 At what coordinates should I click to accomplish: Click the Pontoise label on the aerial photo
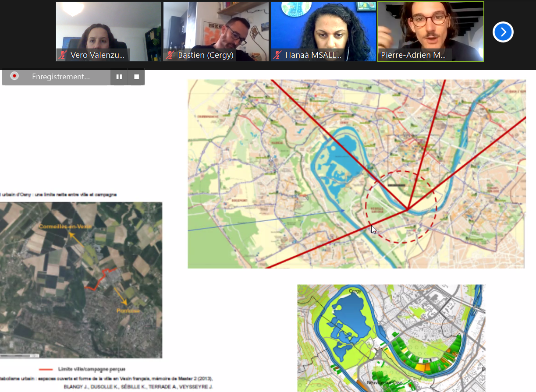(128, 311)
